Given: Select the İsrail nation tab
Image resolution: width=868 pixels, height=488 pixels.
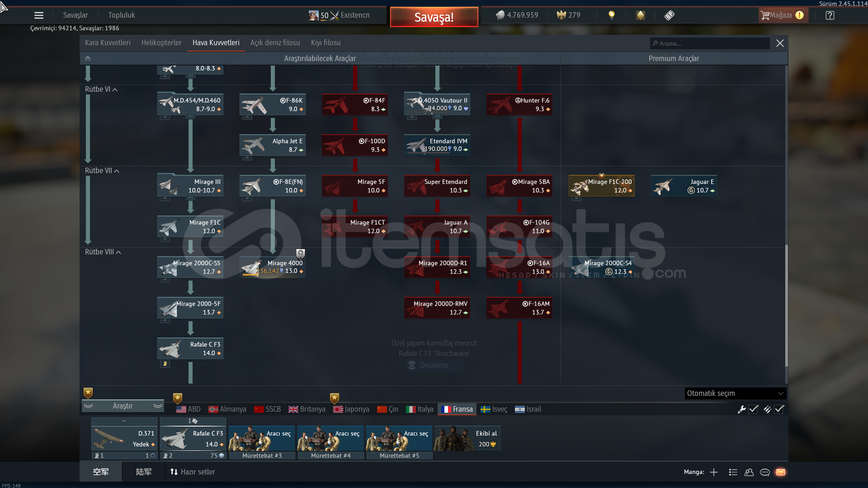Looking at the screenshot, I should [528, 409].
